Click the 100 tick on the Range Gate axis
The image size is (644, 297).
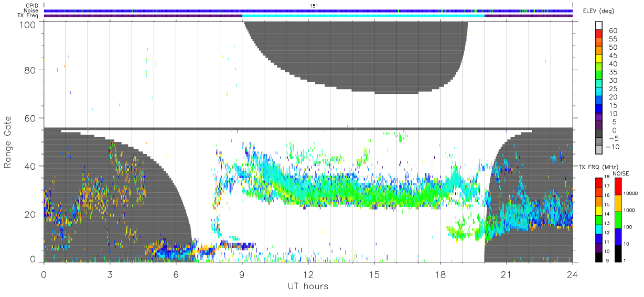27,25
